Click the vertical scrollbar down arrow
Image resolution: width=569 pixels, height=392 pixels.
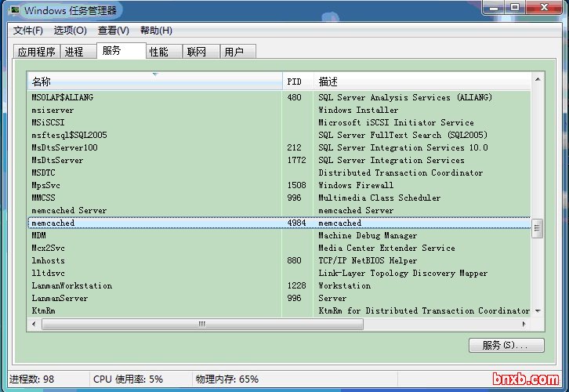click(x=537, y=311)
